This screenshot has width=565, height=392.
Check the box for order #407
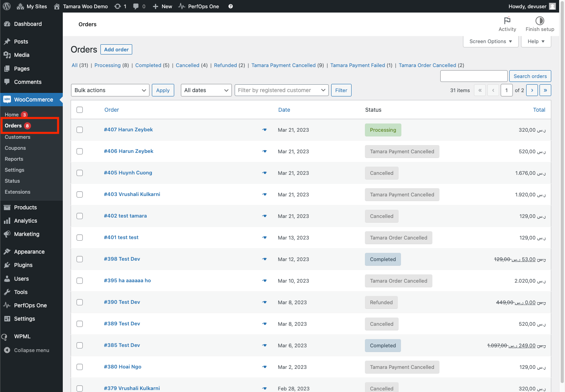80,130
